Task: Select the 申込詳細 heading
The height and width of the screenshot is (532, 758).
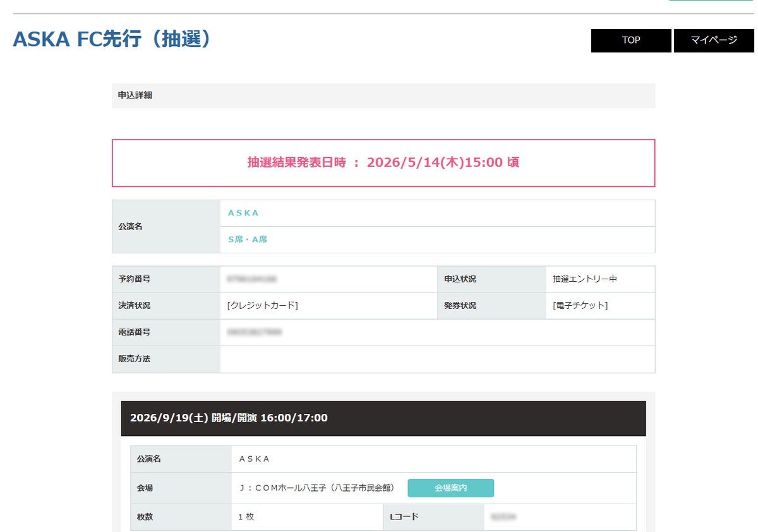Action: pyautogui.click(x=135, y=95)
